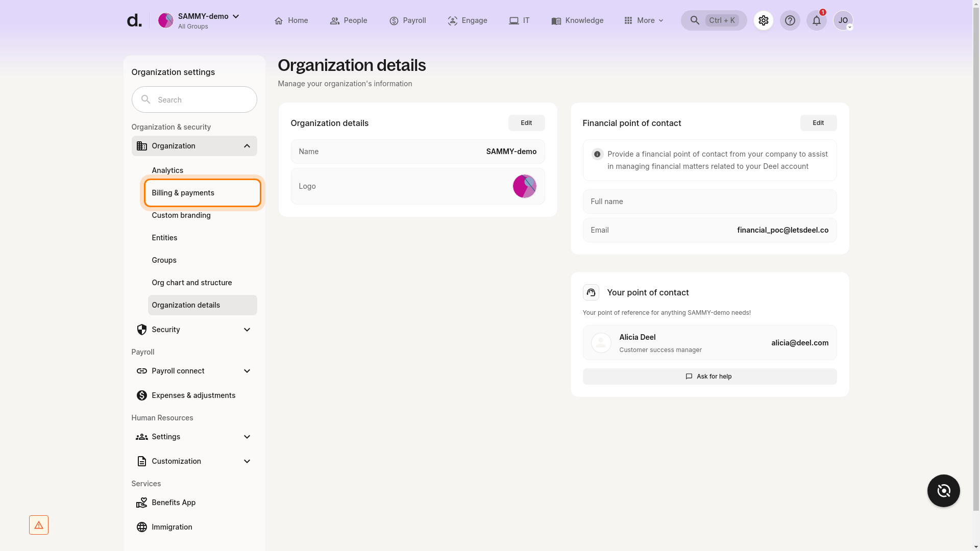This screenshot has height=551, width=980.
Task: Click the Organization building icon
Action: pyautogui.click(x=142, y=146)
